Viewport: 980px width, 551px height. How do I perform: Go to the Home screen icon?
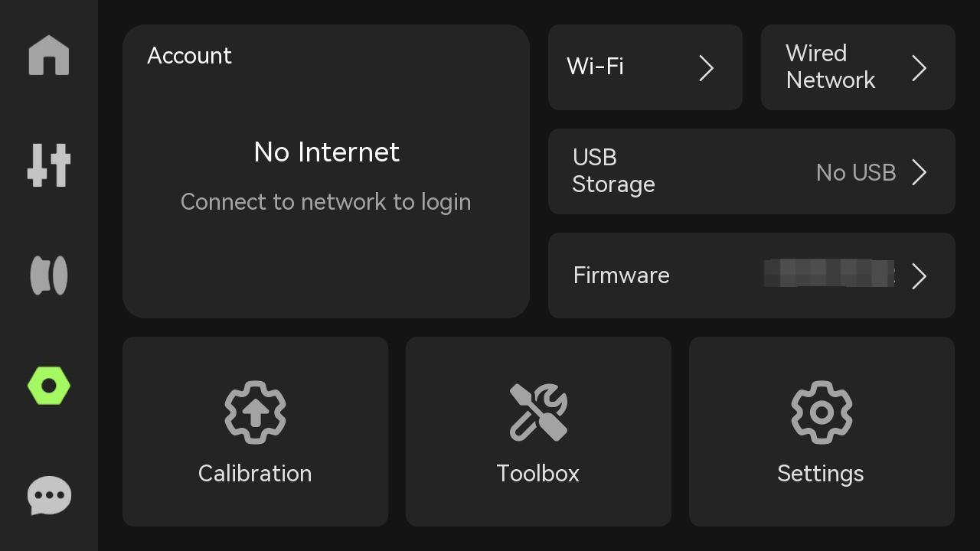click(49, 55)
